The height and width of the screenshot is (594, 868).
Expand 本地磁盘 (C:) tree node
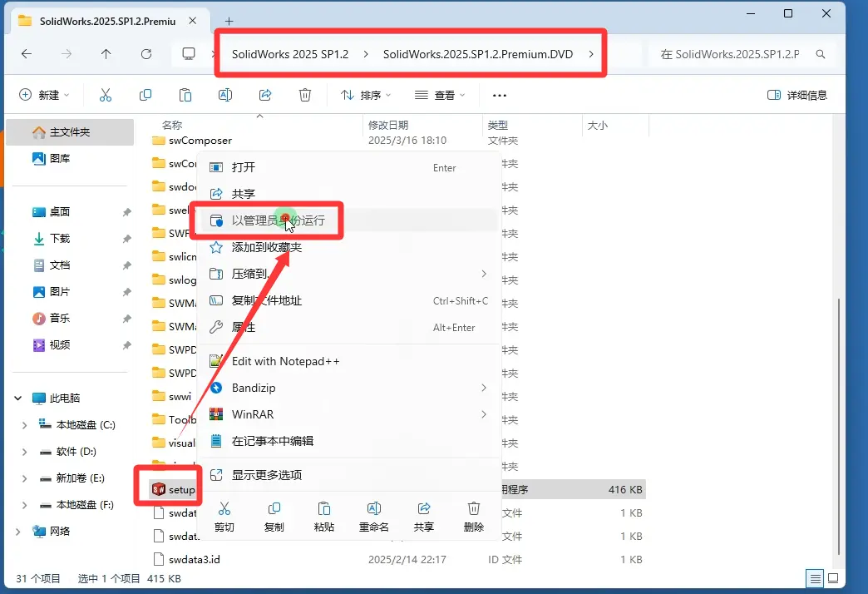pyautogui.click(x=24, y=425)
